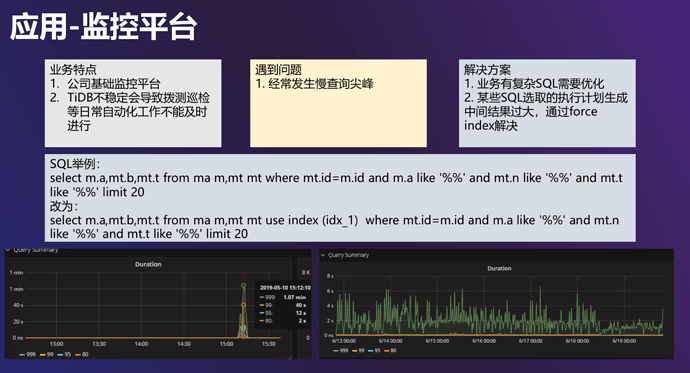Click the tooltip value 2 s for series 80

tap(303, 321)
